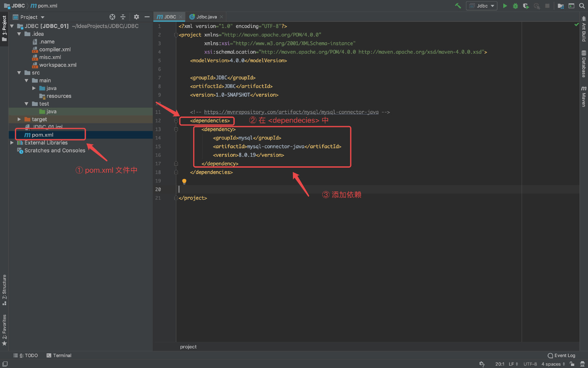The image size is (588, 368).
Task: Follow the mvnrepository.com link in comment
Action: coord(291,112)
